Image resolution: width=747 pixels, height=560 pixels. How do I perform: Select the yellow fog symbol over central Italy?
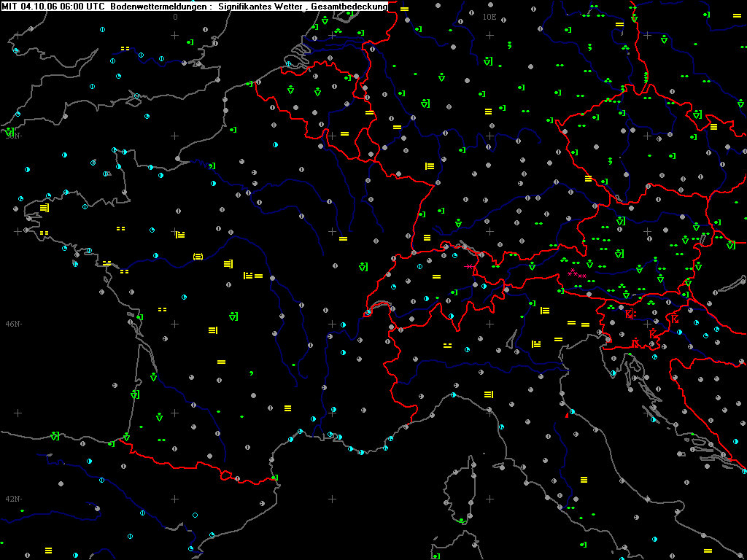pyautogui.click(x=584, y=479)
